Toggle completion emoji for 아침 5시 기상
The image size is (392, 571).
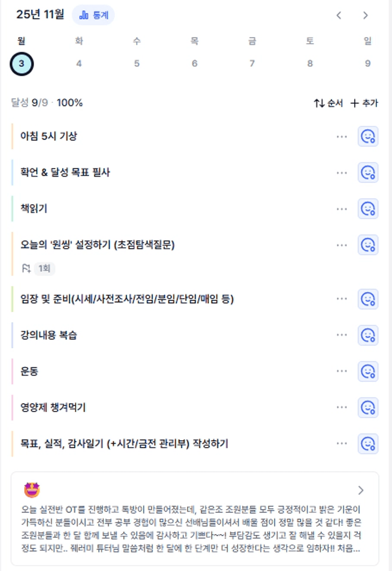368,136
